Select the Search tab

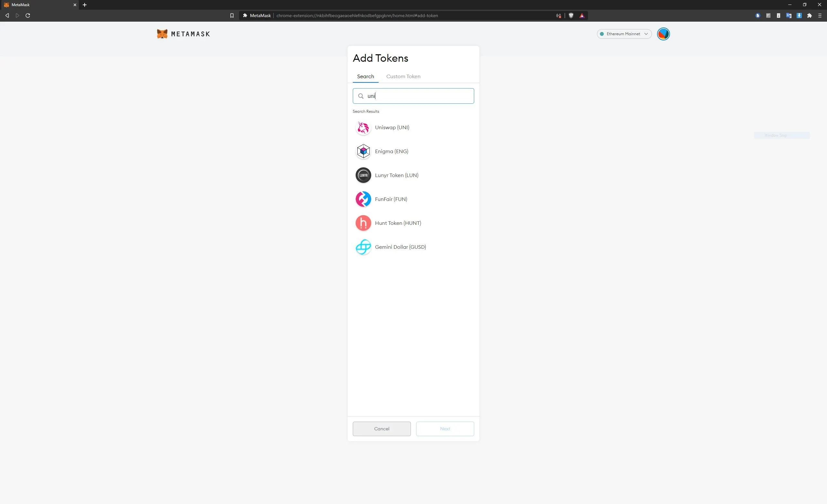pos(365,76)
